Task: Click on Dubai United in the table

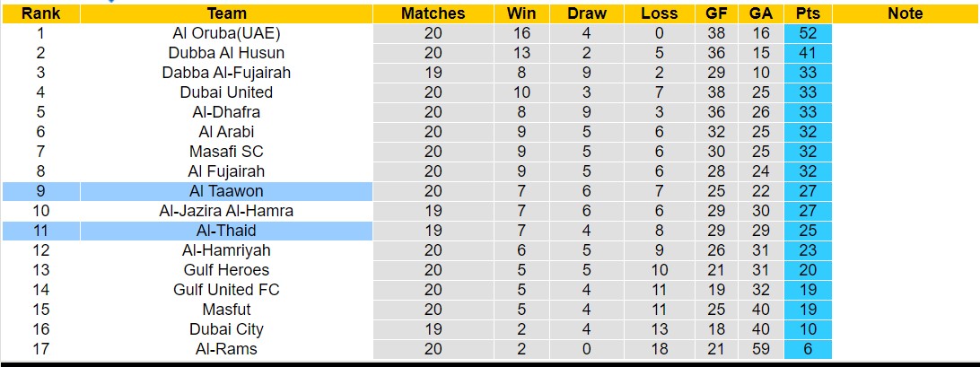Action: pyautogui.click(x=226, y=92)
